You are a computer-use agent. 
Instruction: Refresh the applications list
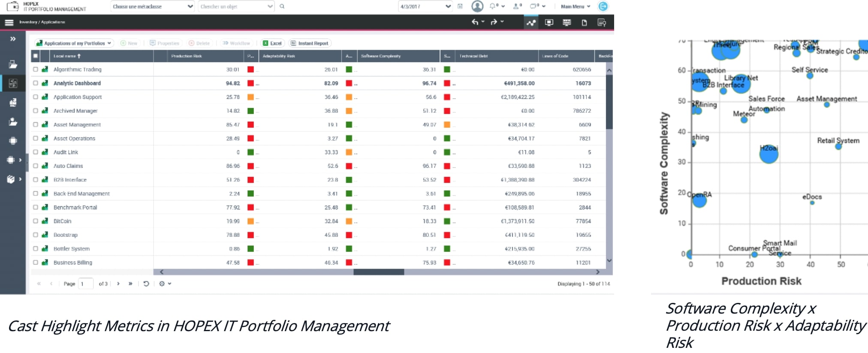pos(146,284)
